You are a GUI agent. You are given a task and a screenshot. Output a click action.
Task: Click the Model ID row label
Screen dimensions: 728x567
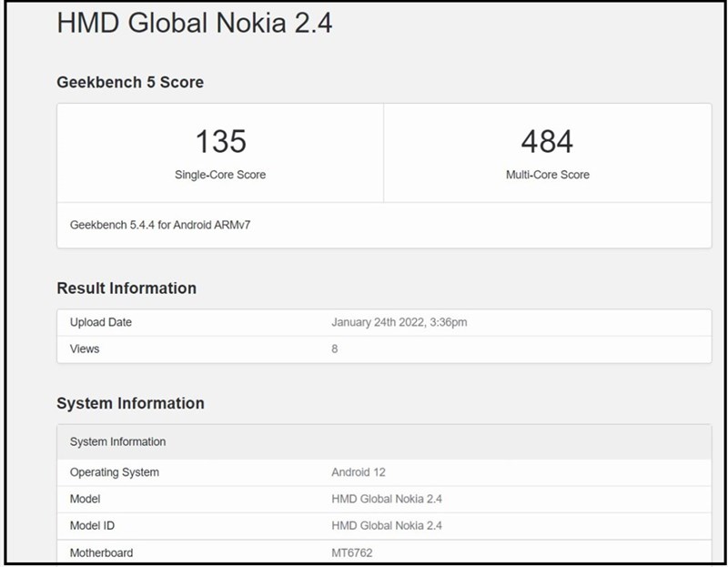tap(92, 525)
